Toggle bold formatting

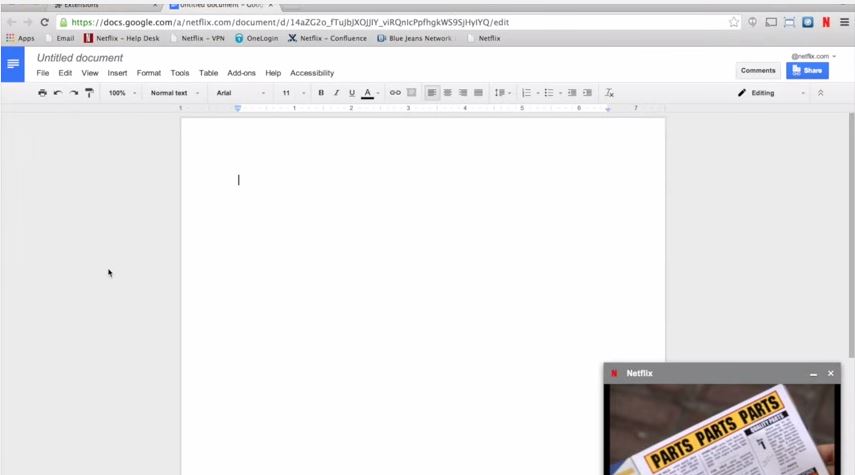point(321,93)
